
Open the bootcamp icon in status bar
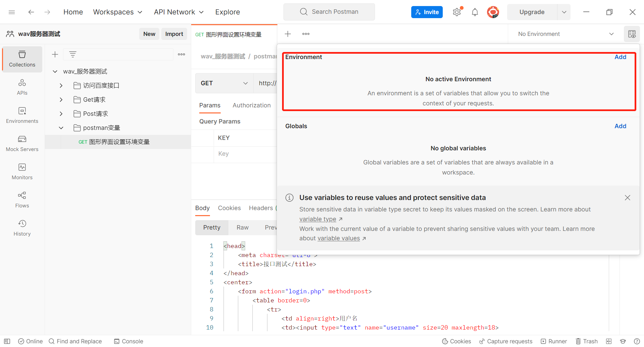coord(623,341)
